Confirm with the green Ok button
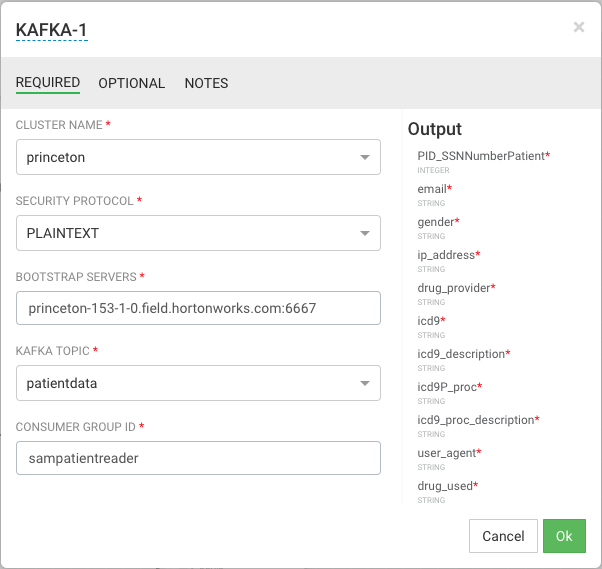Image resolution: width=602 pixels, height=569 pixels. 564,536
